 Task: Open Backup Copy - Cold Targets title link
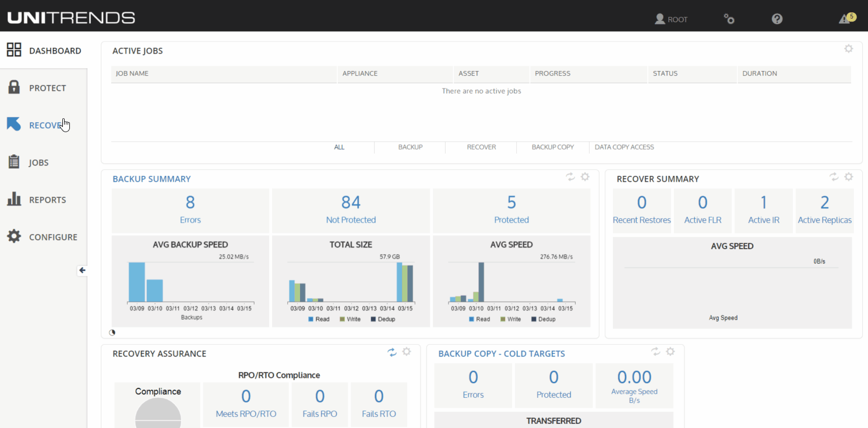(x=502, y=353)
